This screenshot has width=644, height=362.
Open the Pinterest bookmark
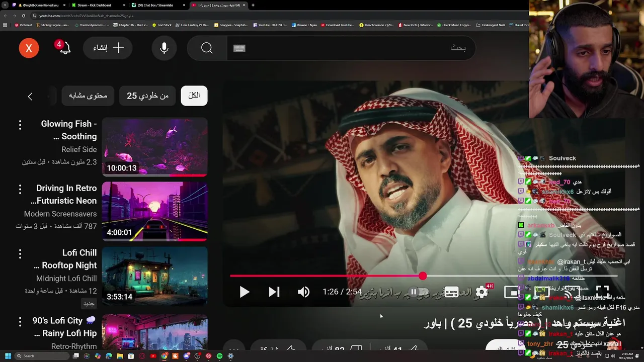[23, 25]
